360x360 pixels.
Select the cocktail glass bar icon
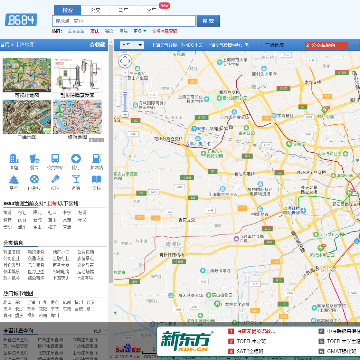coord(76,179)
